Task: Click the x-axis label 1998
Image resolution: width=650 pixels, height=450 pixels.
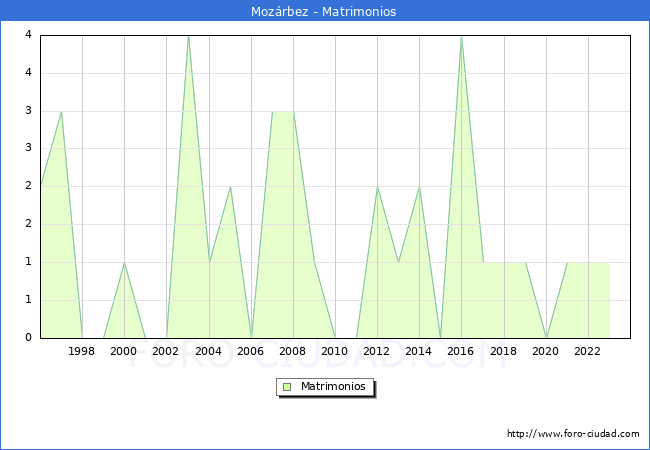Action: click(x=81, y=351)
